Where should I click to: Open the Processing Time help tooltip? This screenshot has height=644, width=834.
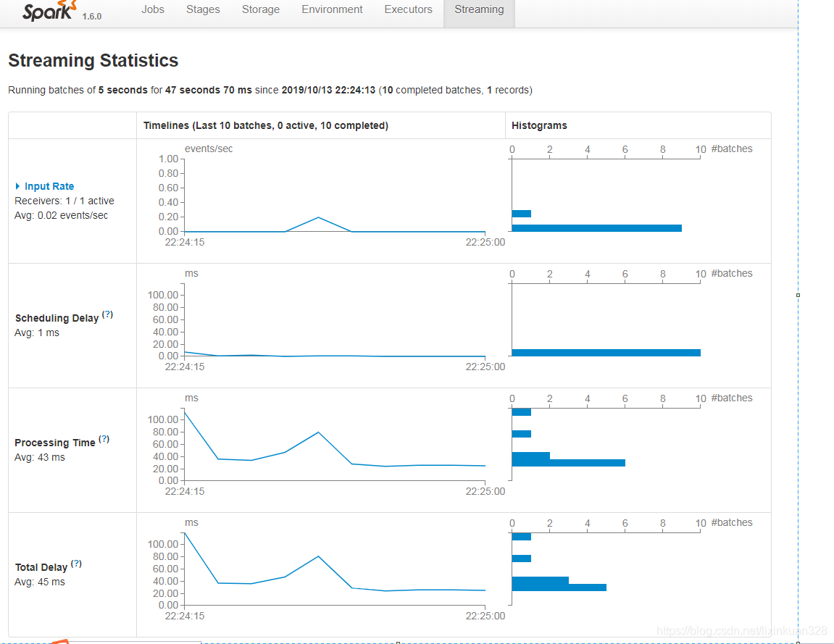[104, 438]
